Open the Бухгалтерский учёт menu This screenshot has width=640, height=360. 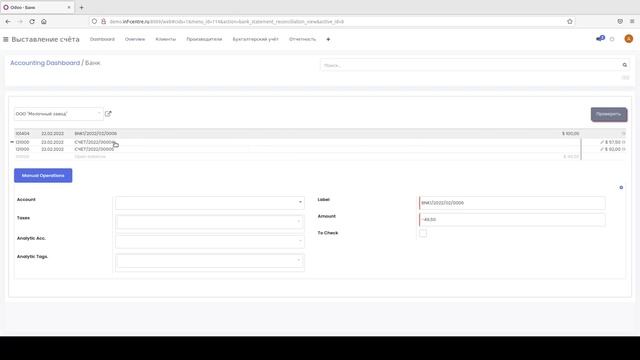tap(256, 39)
